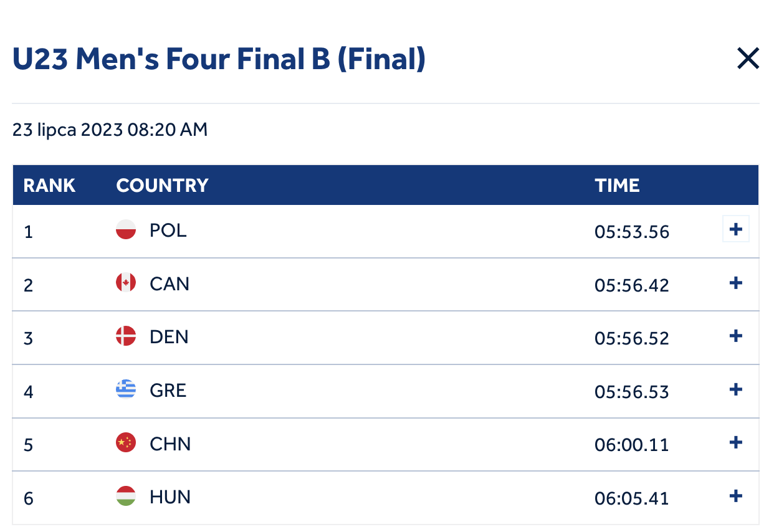Click the China flag icon
Viewport: 774px width, 532px height.
(126, 443)
